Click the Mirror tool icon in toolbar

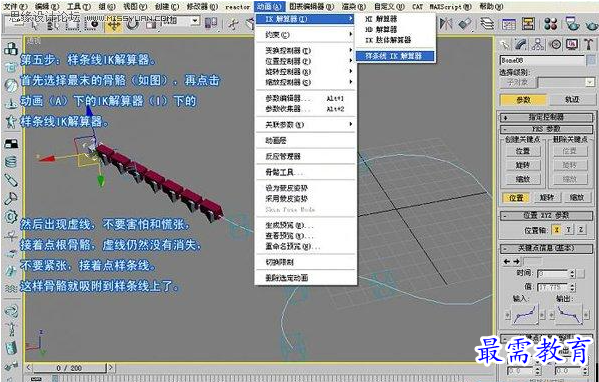click(445, 24)
